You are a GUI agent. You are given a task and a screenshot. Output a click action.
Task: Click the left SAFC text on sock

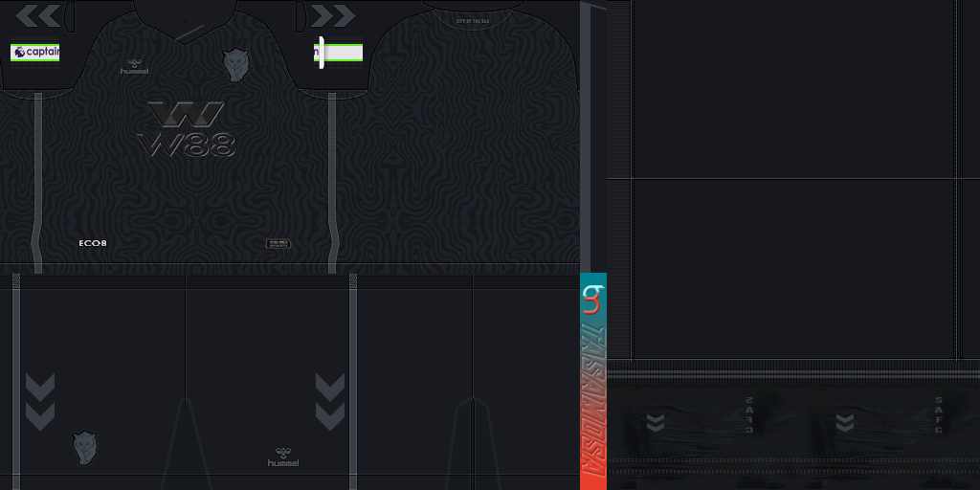(x=749, y=415)
